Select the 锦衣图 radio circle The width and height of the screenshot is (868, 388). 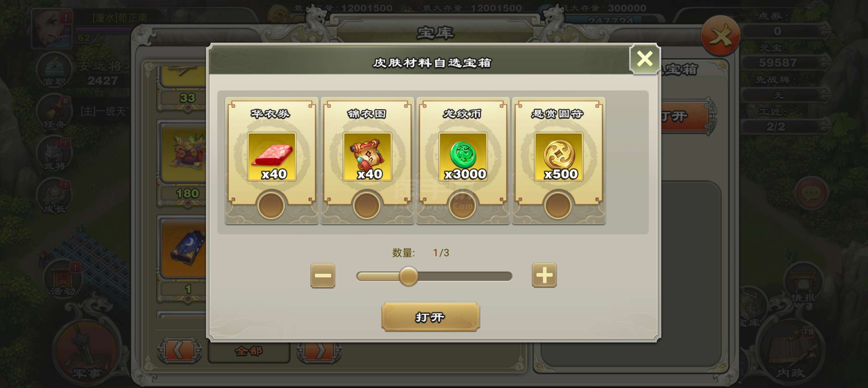367,206
